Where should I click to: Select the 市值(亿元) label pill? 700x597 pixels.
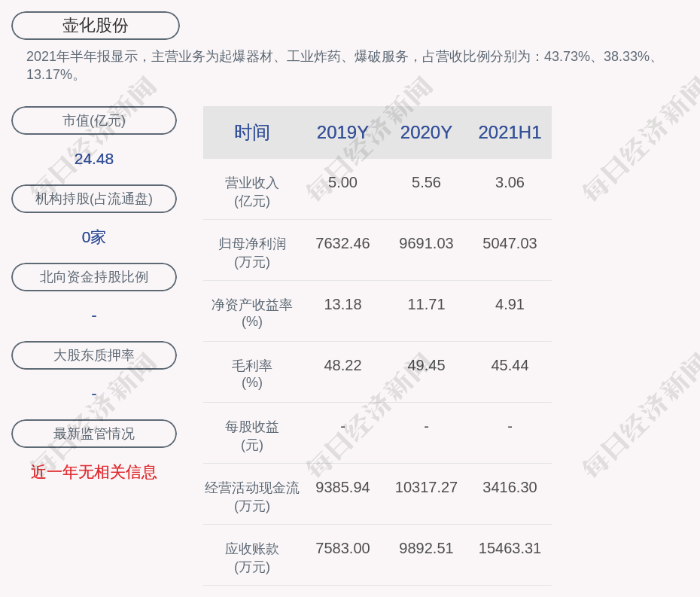94,120
